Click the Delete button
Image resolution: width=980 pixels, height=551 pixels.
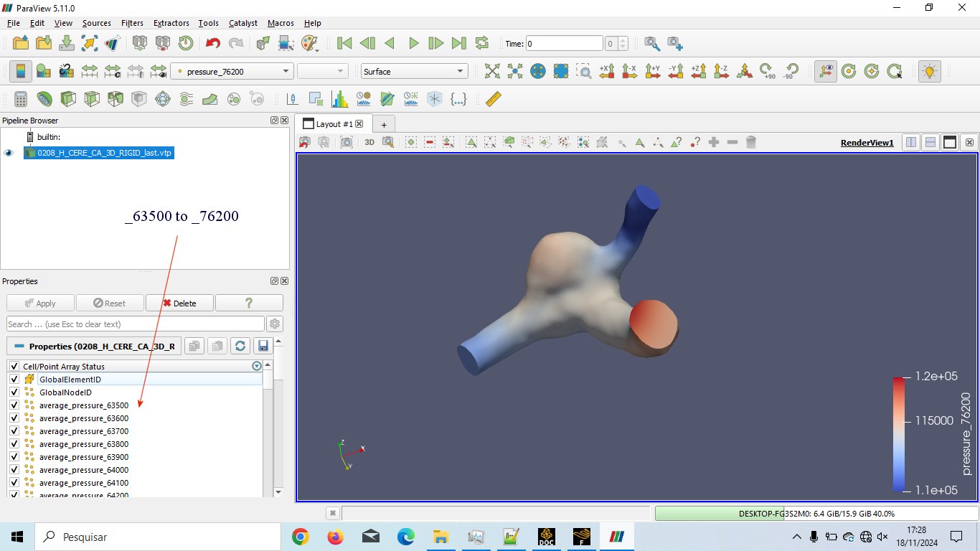[179, 303]
